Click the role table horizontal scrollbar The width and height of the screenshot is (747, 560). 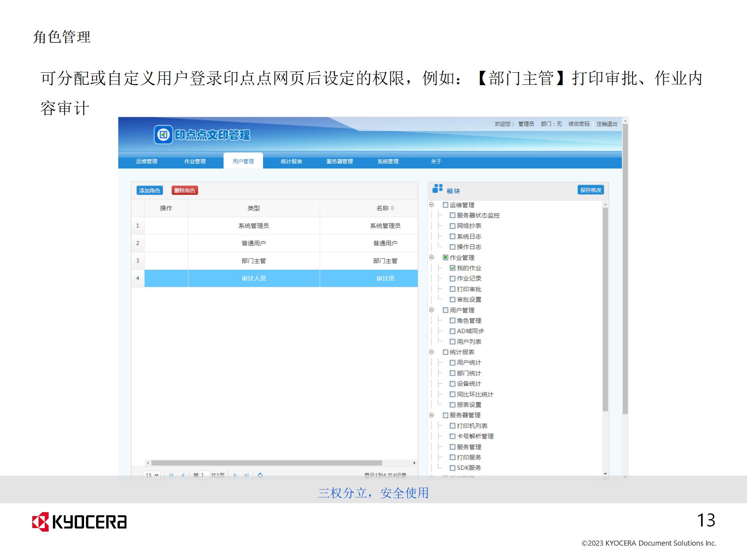(267, 463)
